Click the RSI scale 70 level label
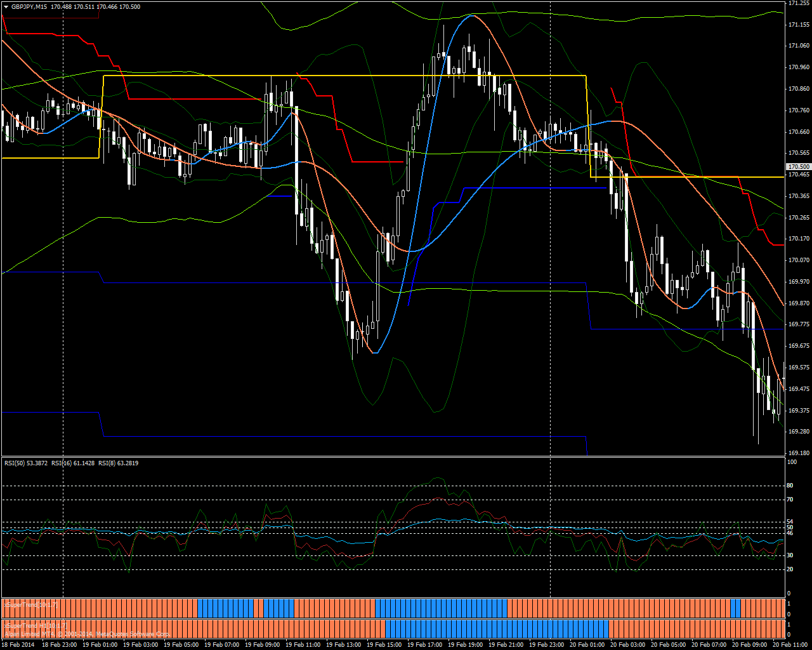Image resolution: width=812 pixels, height=650 pixels. [x=790, y=500]
